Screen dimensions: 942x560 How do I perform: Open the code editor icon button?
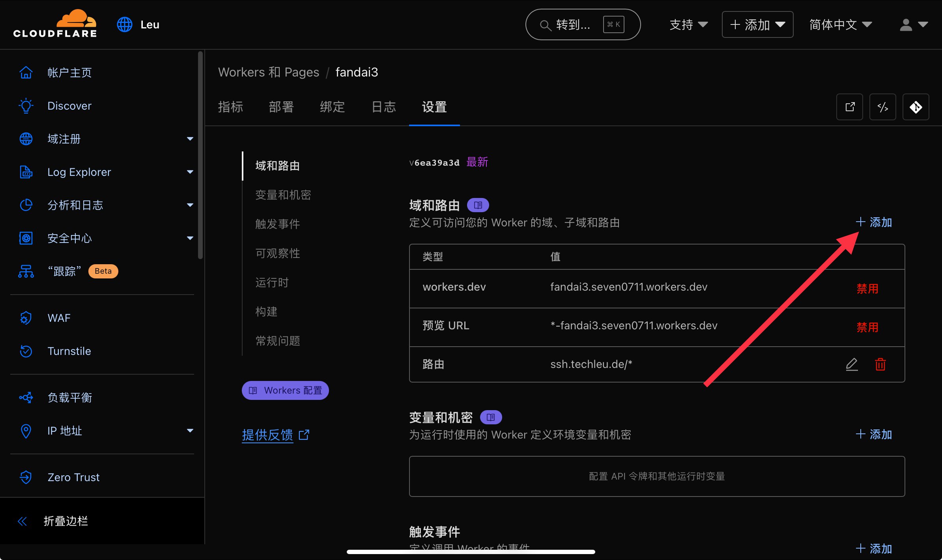click(x=883, y=107)
